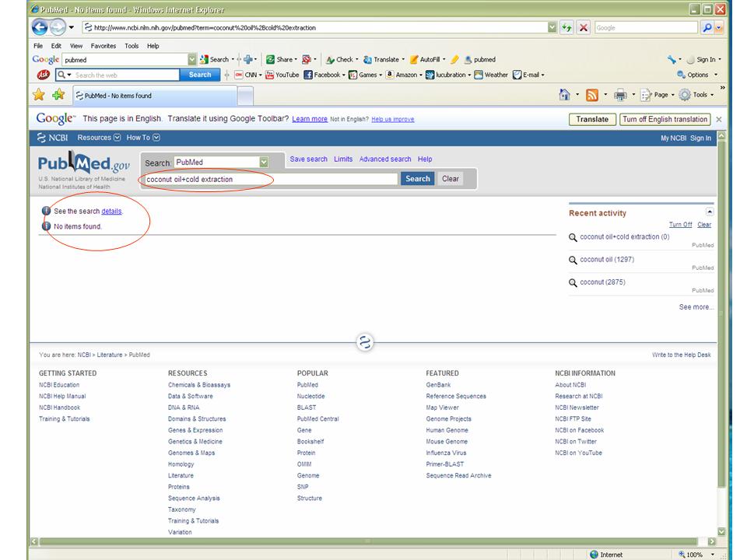747x560 pixels.
Task: Open the Weather toolbar shortcut
Action: click(491, 75)
